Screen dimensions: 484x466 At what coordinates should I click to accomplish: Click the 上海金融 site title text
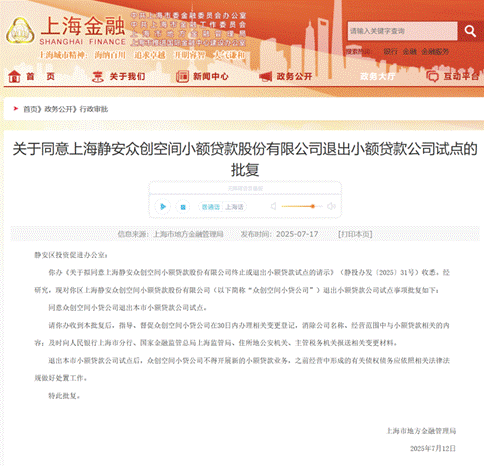[x=82, y=26]
